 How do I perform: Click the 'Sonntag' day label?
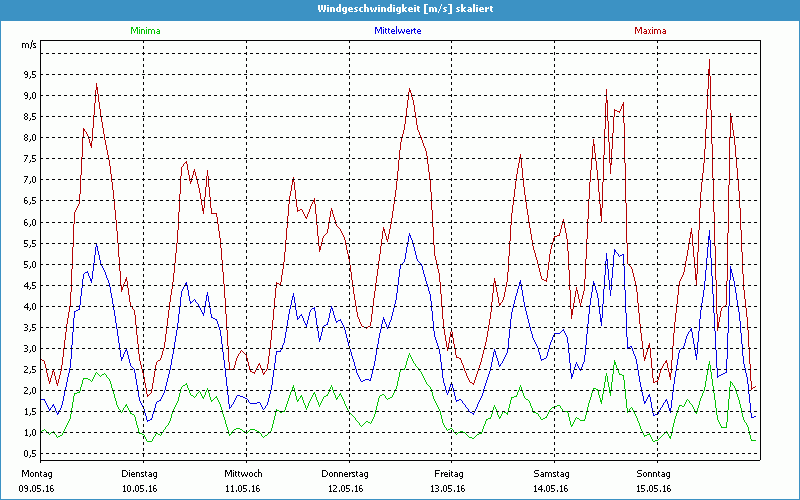click(x=654, y=474)
